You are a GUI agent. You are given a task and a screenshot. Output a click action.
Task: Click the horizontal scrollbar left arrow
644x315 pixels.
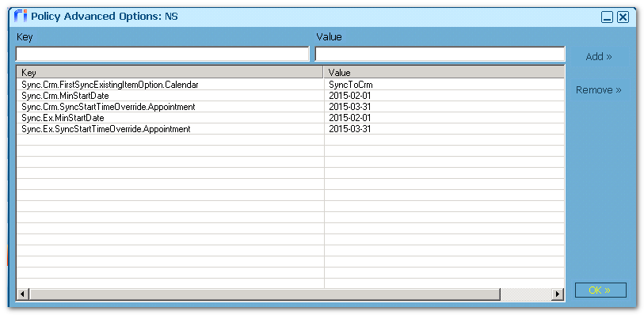point(23,294)
